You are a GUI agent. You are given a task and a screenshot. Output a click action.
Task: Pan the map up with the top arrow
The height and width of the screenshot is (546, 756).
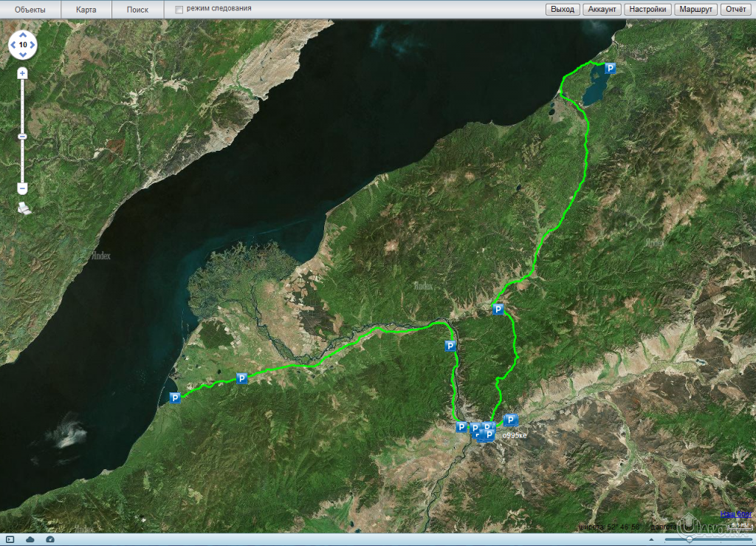[x=23, y=34]
